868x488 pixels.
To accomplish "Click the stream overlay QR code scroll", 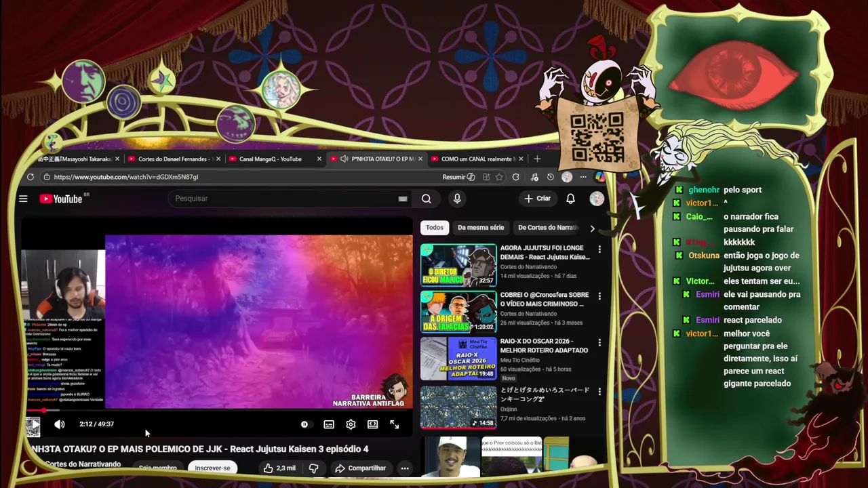I will [x=597, y=136].
